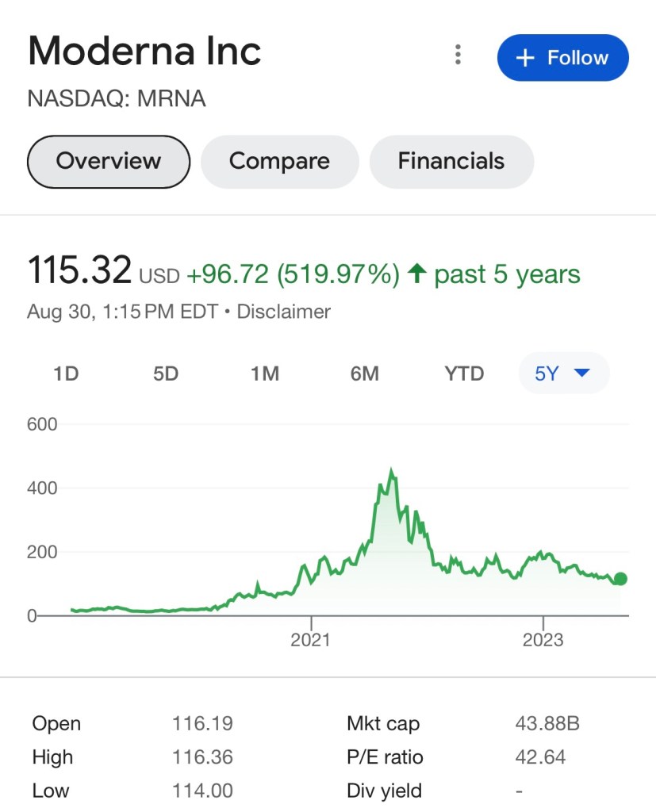656x812 pixels.
Task: Click the Follow button
Action: point(562,58)
